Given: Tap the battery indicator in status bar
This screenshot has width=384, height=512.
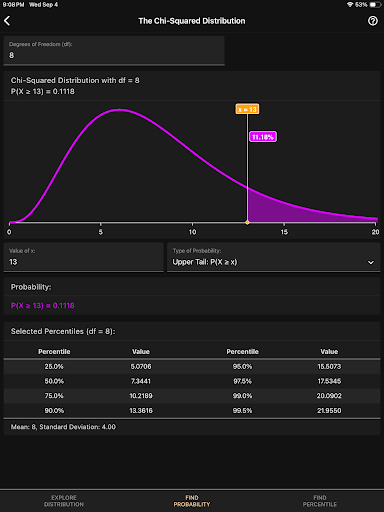Looking at the screenshot, I should click(375, 5).
